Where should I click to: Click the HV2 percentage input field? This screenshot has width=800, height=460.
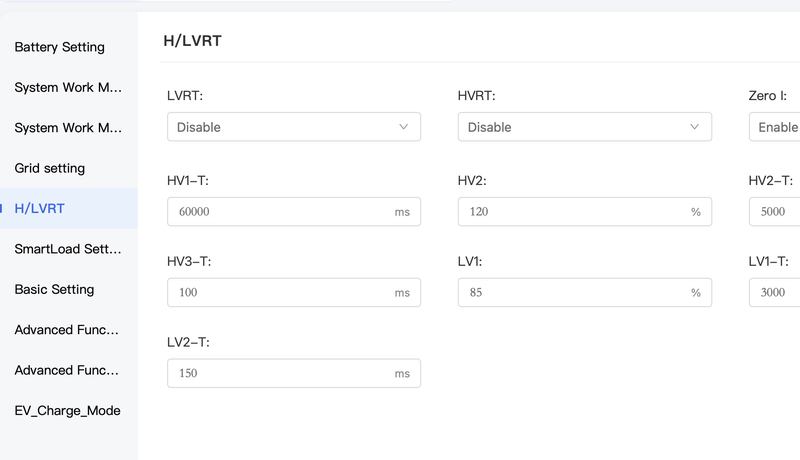click(x=585, y=212)
